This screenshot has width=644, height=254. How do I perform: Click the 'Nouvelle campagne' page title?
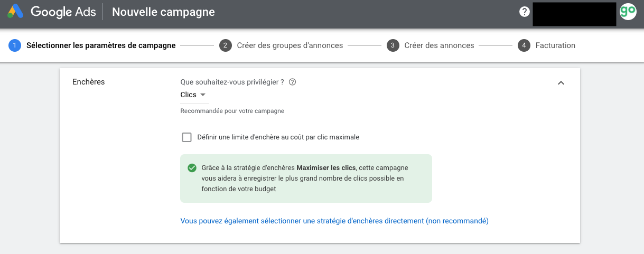point(164,12)
